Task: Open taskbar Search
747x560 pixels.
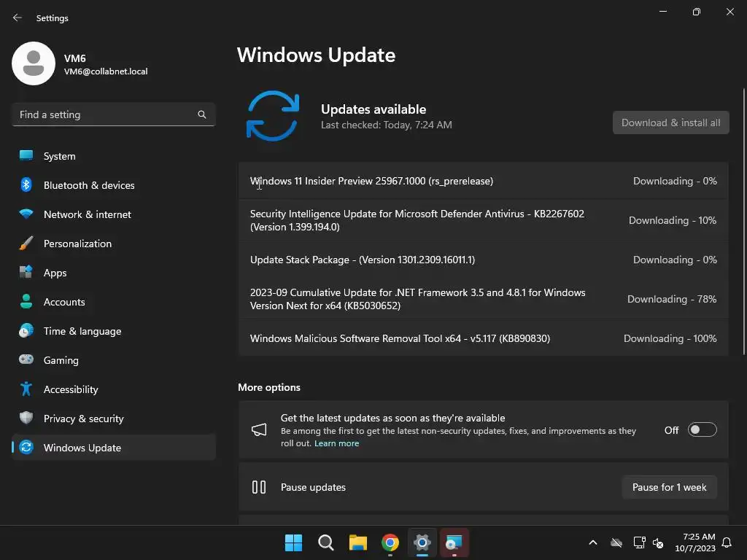Action: [x=326, y=542]
